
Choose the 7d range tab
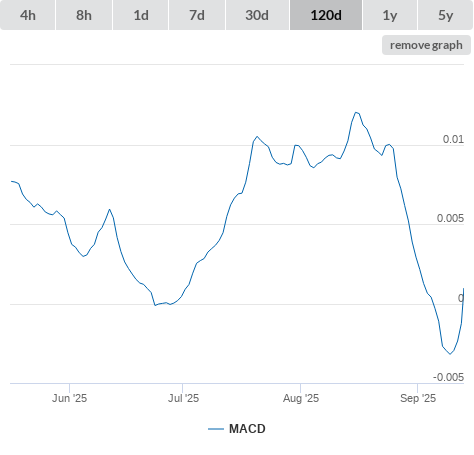(x=197, y=15)
